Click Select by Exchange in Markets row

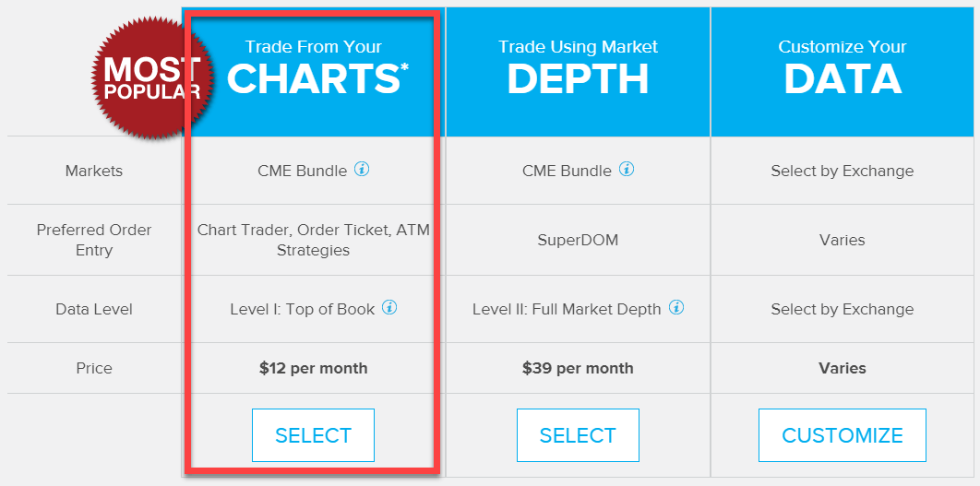(x=843, y=171)
